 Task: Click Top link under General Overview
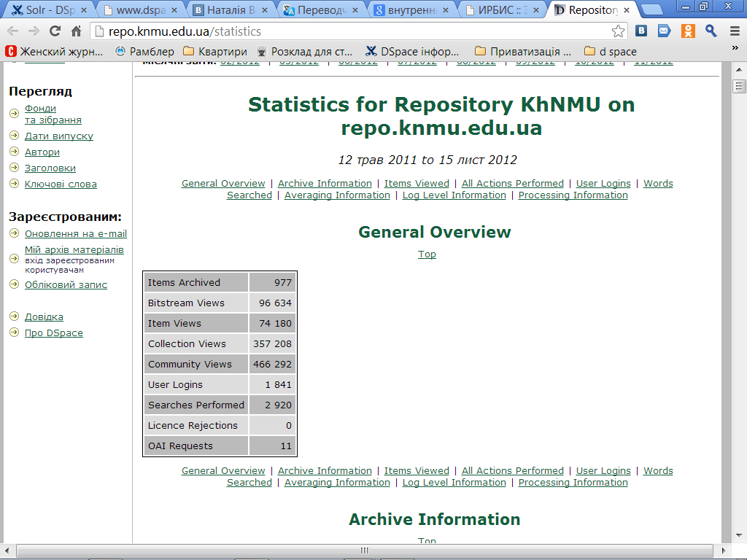coord(427,254)
